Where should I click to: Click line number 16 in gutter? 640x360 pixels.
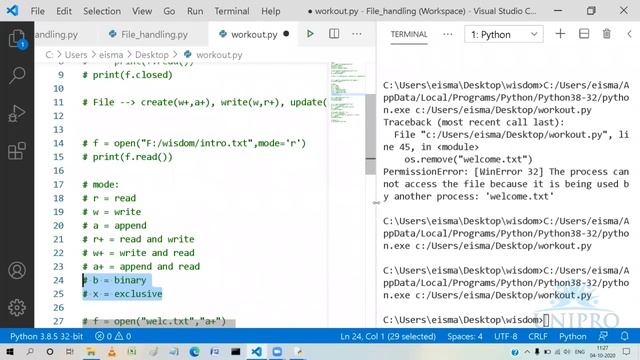click(x=58, y=171)
